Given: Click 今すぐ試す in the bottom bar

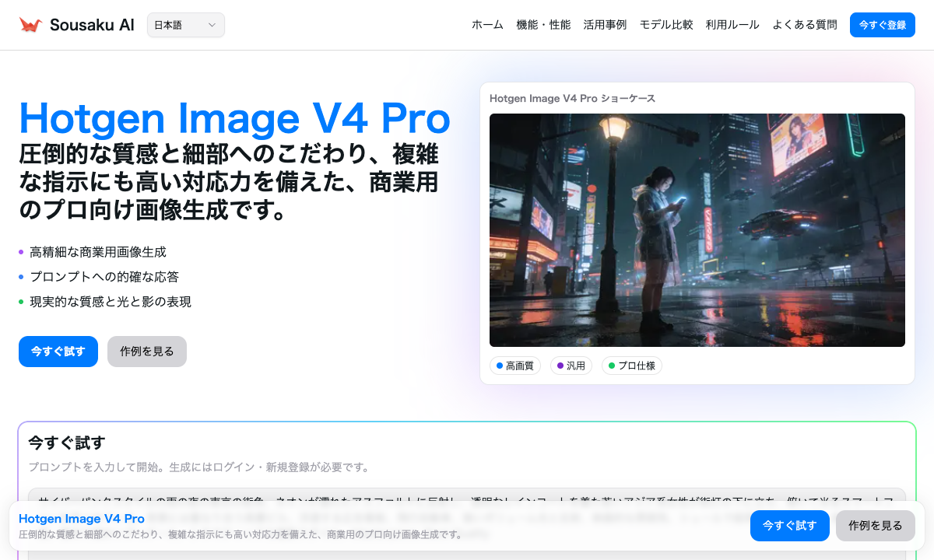Looking at the screenshot, I should coord(789,526).
